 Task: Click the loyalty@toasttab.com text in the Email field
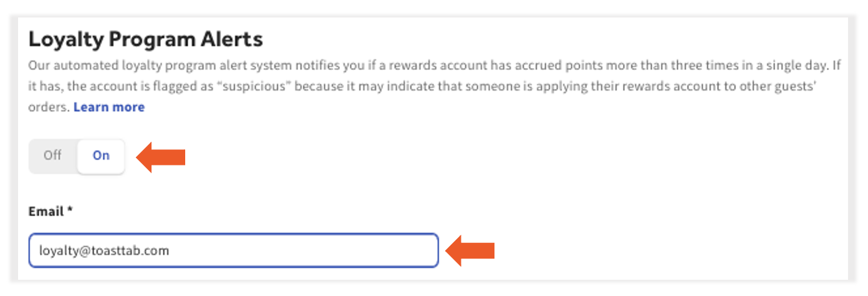pyautogui.click(x=104, y=250)
